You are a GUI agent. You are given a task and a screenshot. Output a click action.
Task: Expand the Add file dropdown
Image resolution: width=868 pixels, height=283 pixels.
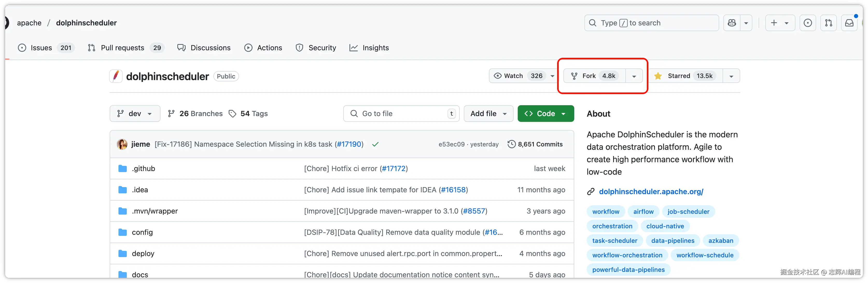tap(488, 114)
